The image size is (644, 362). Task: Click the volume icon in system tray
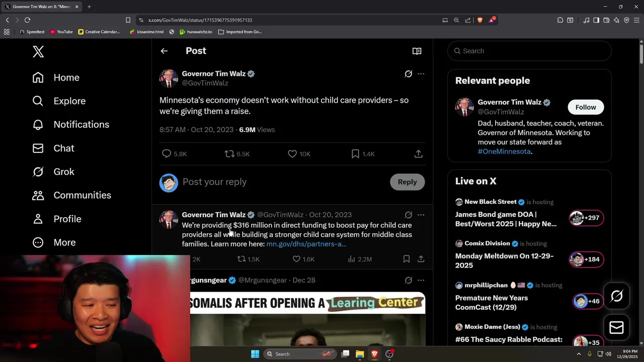click(608, 354)
